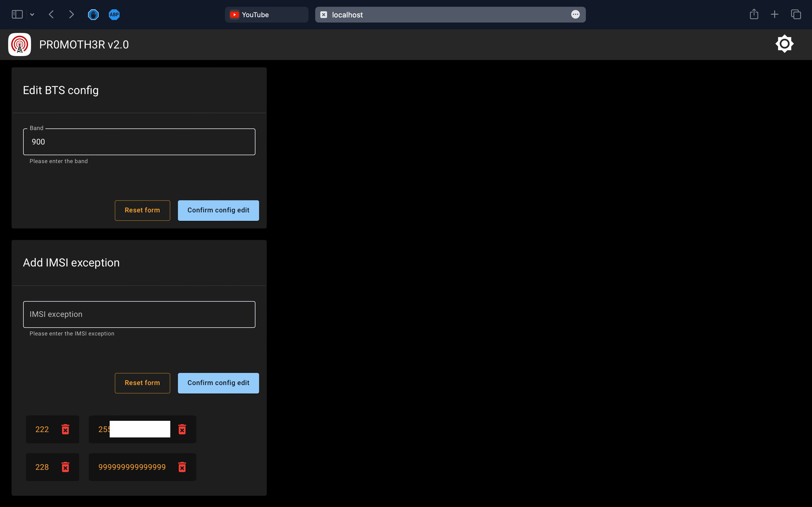Click the blue hand blocker extension
The width and height of the screenshot is (812, 507).
tap(93, 14)
